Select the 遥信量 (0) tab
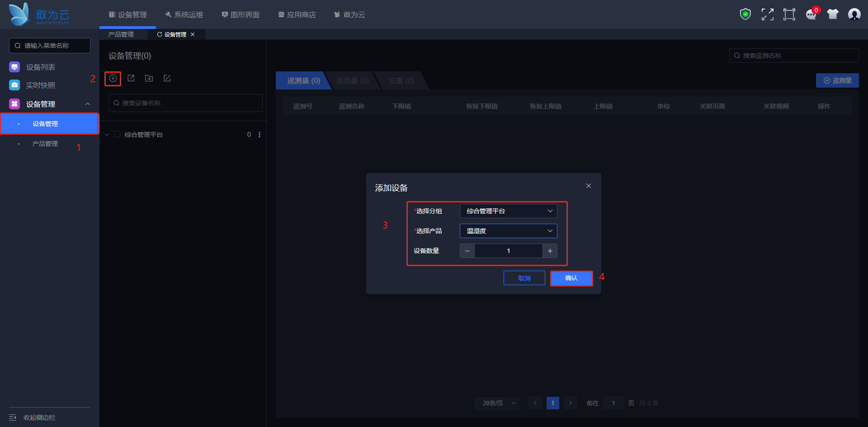This screenshot has width=868, height=427. [x=353, y=80]
